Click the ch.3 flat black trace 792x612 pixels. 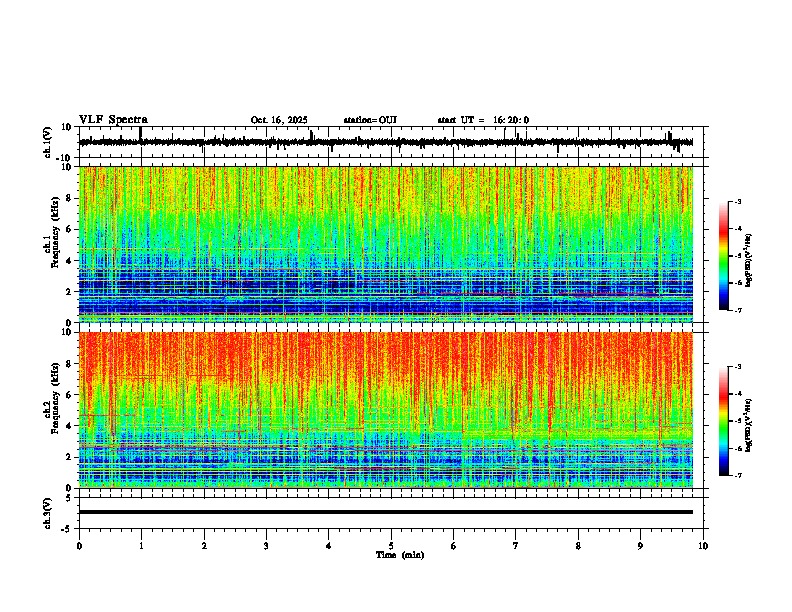pyautogui.click(x=386, y=512)
